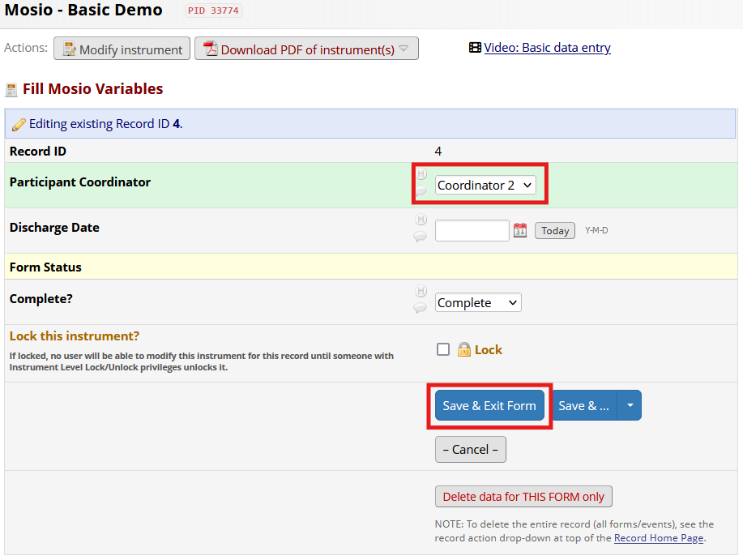Click the film icon beside Video link
Image resolution: width=743 pixels, height=560 pixels.
click(475, 47)
